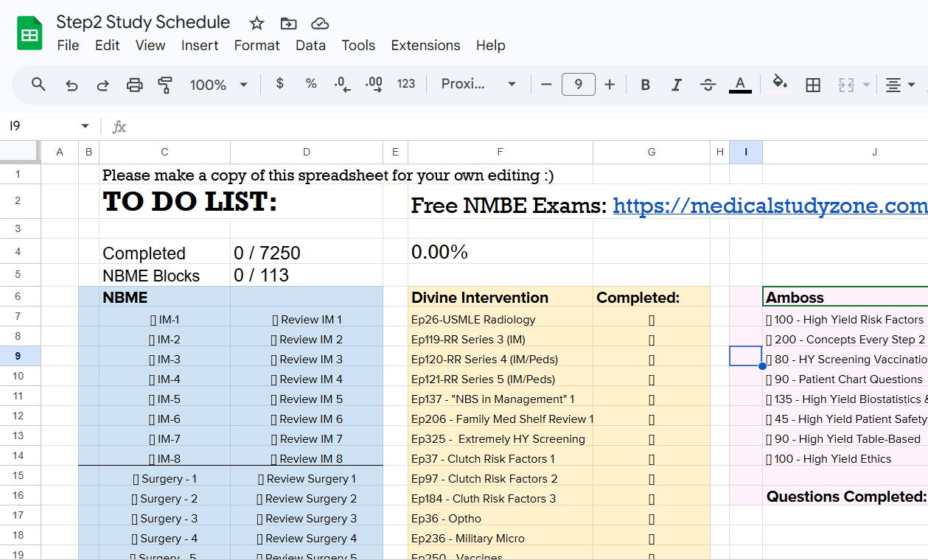
Task: Click the increase font size plus button
Action: tap(610, 85)
